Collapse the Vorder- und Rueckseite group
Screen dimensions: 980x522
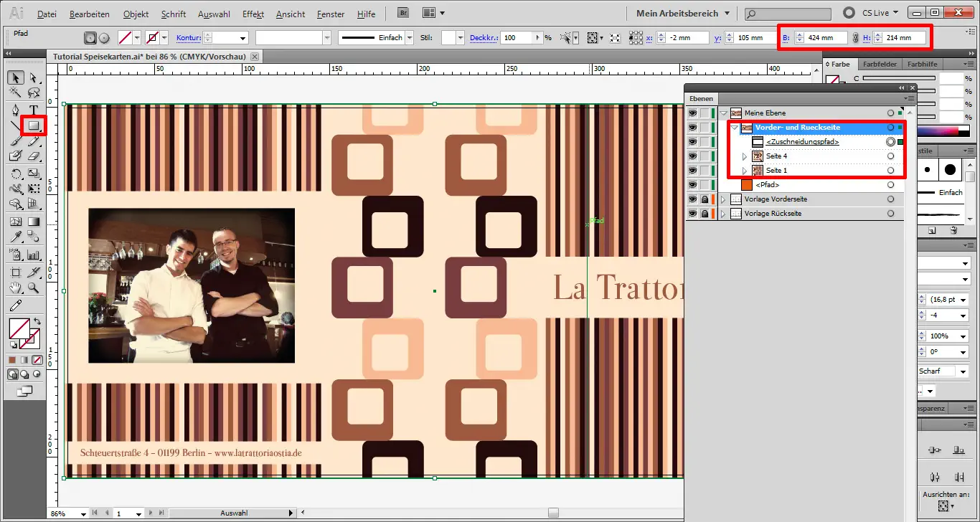coord(735,128)
